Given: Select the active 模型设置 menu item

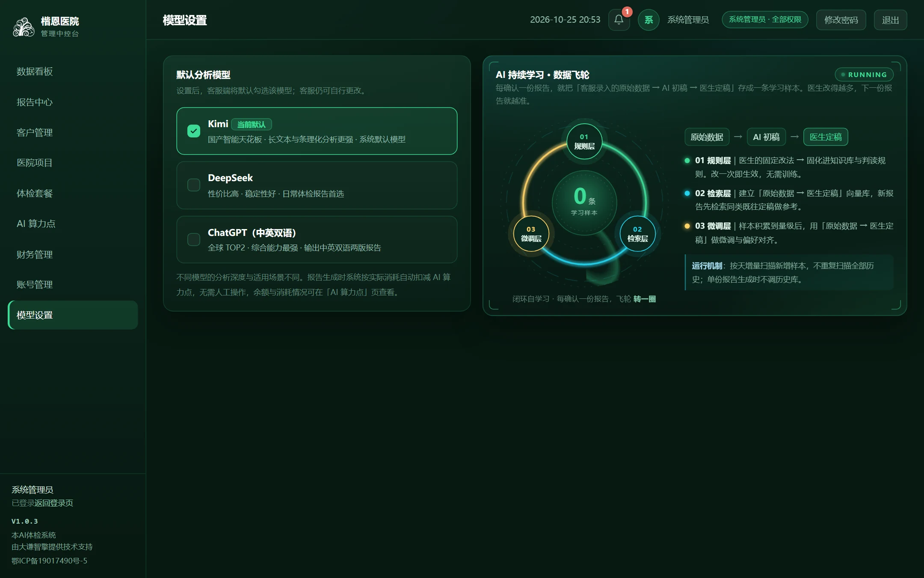Looking at the screenshot, I should 73,315.
